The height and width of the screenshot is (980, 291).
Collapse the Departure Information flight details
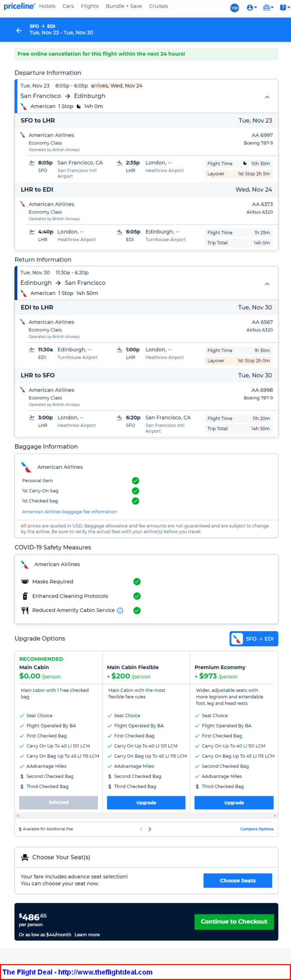click(x=267, y=97)
